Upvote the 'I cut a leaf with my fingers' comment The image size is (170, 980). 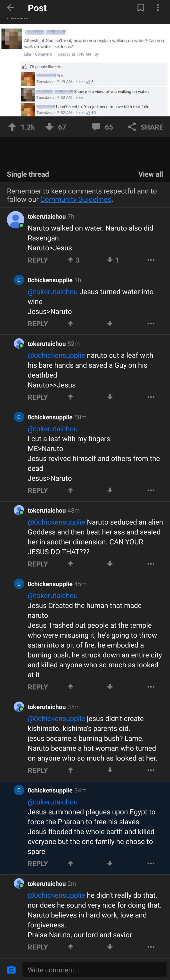tap(70, 490)
